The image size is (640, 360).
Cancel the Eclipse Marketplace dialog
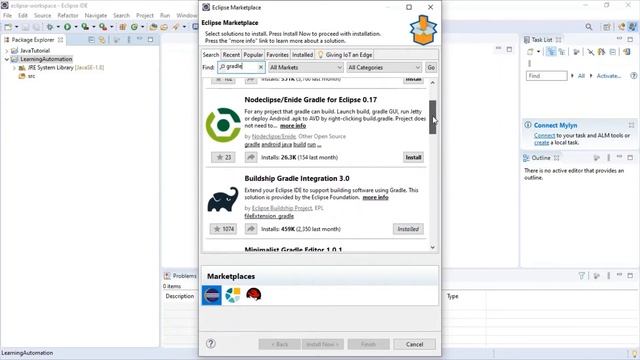[414, 344]
